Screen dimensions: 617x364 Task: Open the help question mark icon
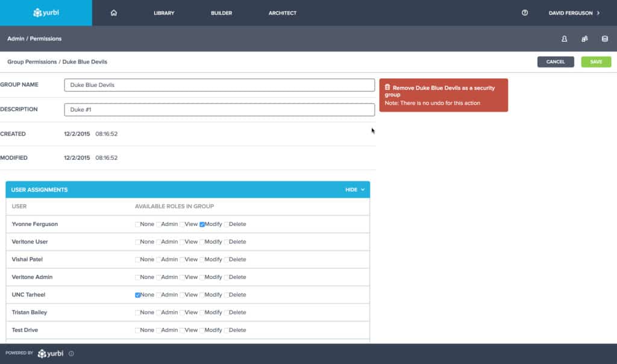525,13
